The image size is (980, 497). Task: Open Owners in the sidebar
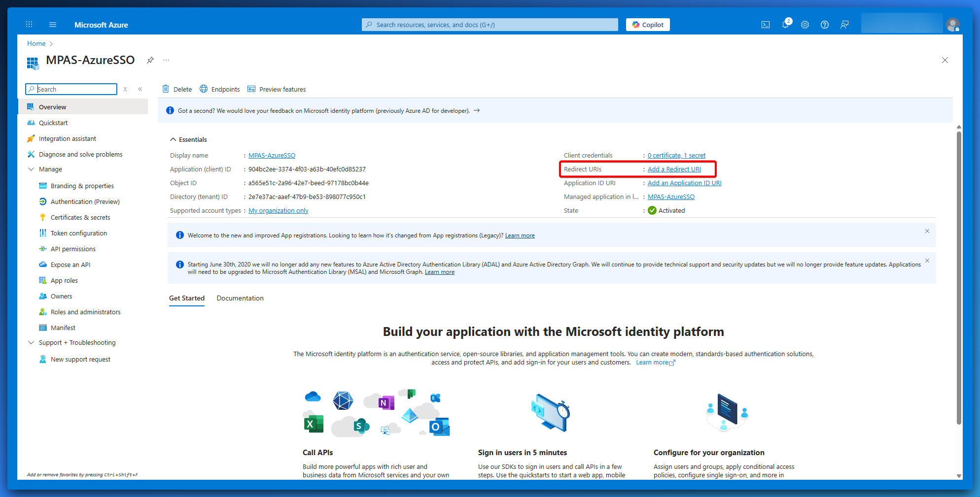pyautogui.click(x=62, y=296)
